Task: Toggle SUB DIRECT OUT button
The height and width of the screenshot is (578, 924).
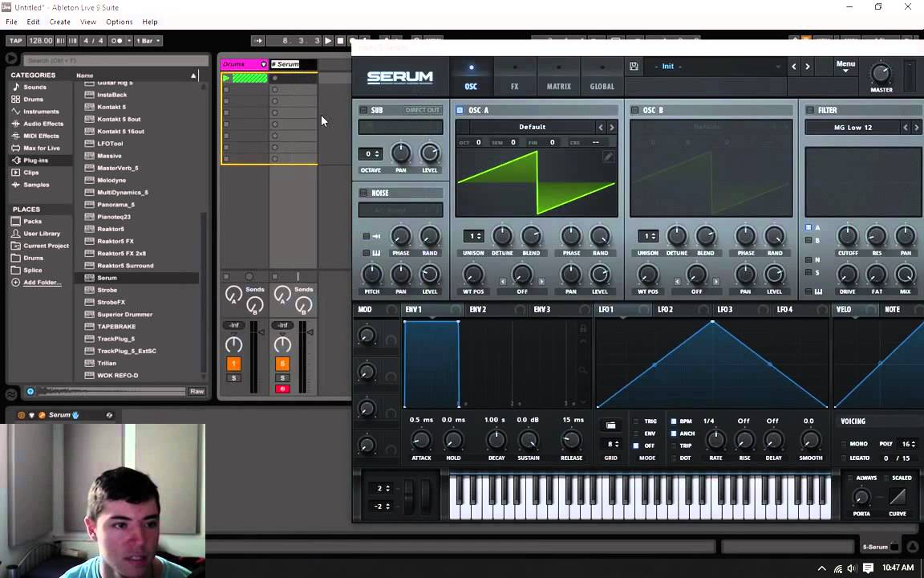Action: click(x=422, y=110)
